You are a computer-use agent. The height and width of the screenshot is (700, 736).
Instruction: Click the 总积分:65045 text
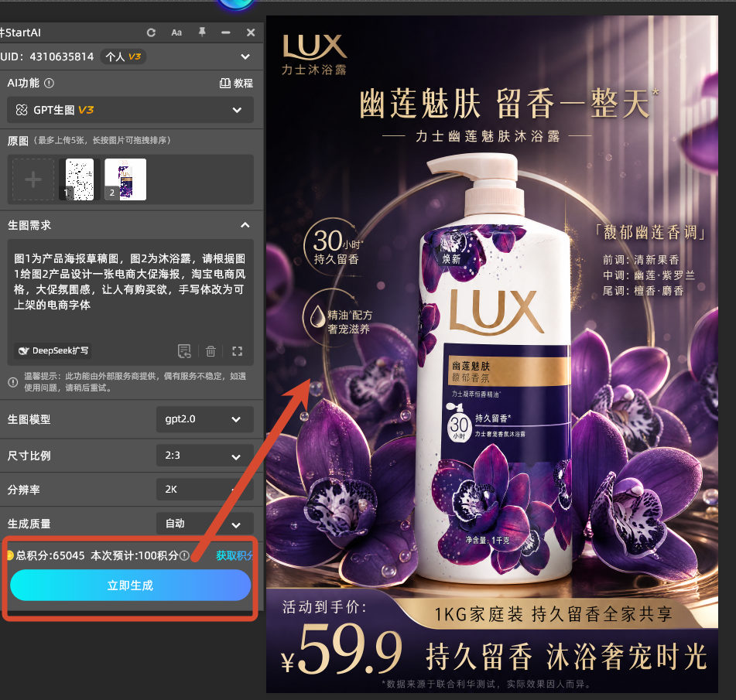click(50, 555)
